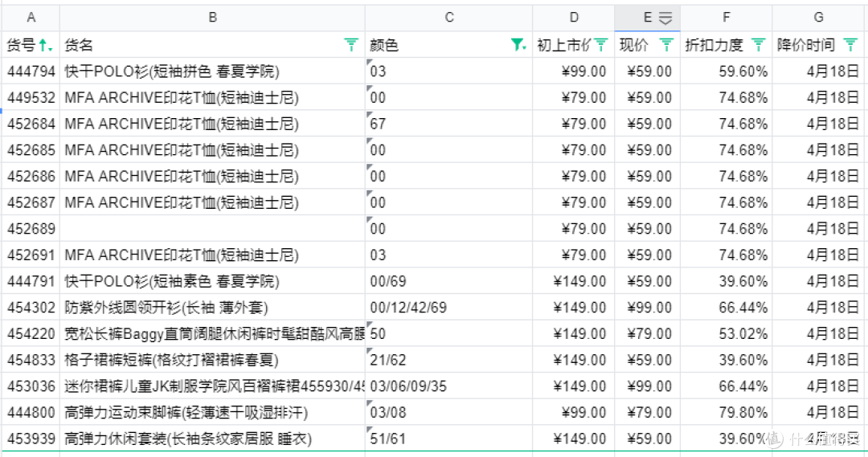
Task: Click 快干POLO衫(短袖拼色 春夏学院) cell
Action: pyautogui.click(x=212, y=71)
